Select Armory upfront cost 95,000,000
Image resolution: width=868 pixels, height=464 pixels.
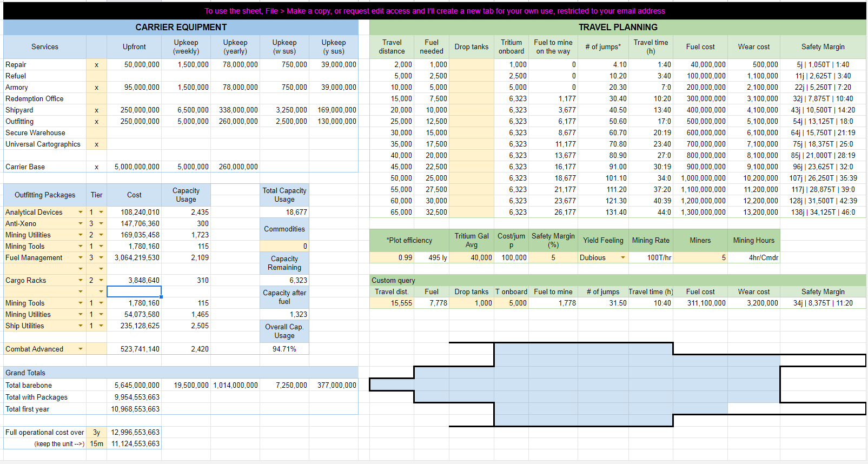pyautogui.click(x=134, y=88)
